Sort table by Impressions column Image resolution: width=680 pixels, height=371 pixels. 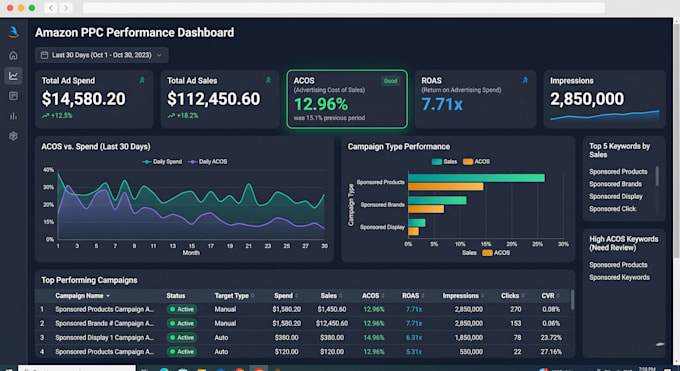tap(463, 296)
